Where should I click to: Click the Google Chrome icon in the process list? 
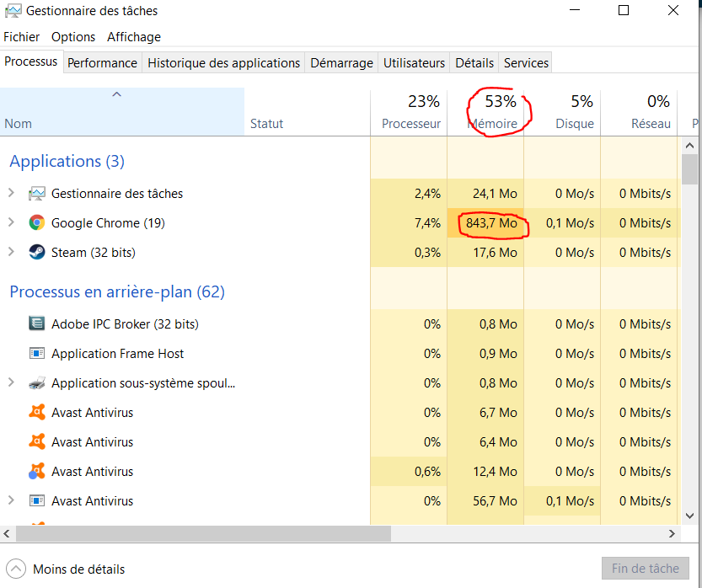click(36, 223)
